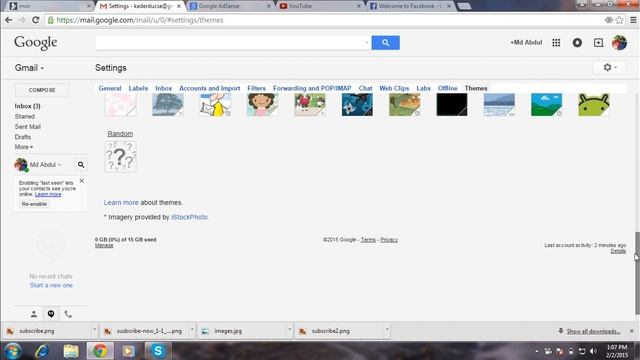The image size is (640, 360).
Task: Click the Re-enable button
Action: pyautogui.click(x=34, y=204)
